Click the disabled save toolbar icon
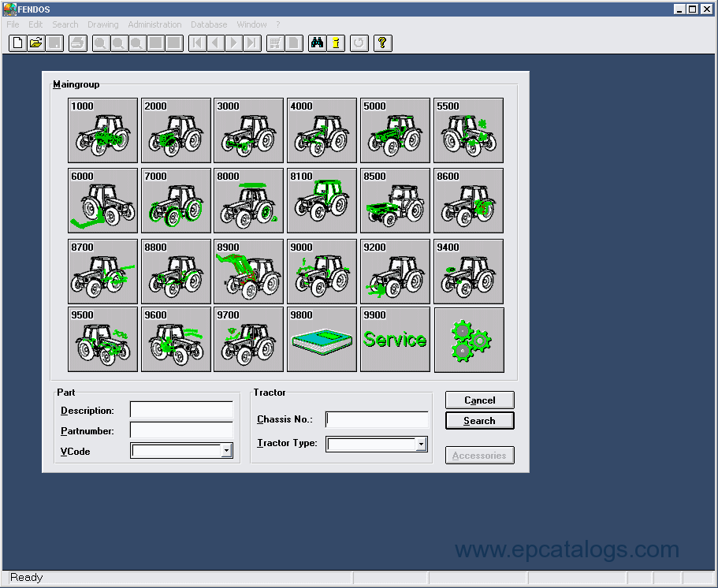718x588 pixels. (54, 43)
